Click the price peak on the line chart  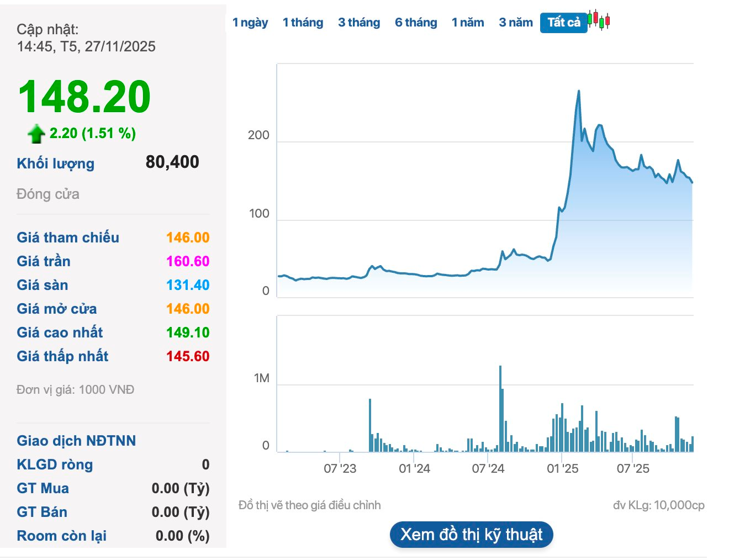pyautogui.click(x=578, y=91)
